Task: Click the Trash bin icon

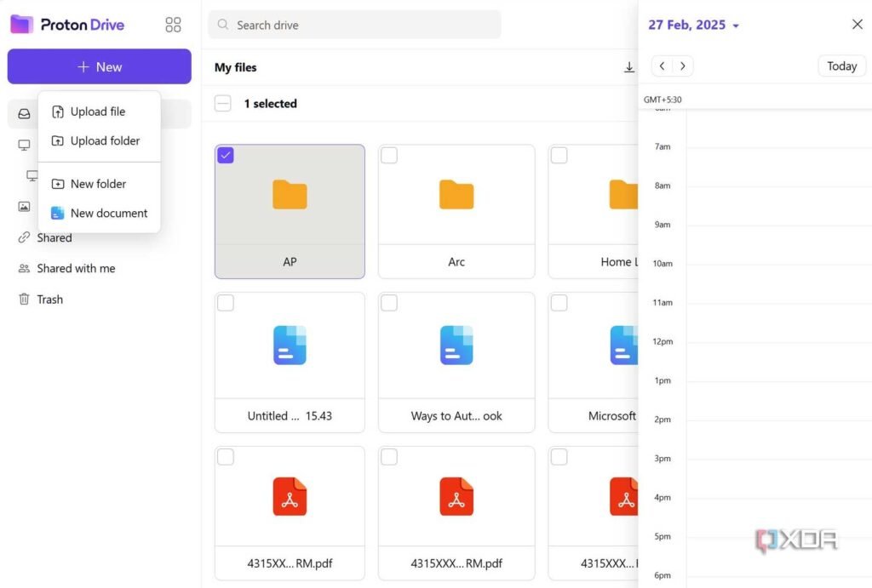Action: [24, 300]
